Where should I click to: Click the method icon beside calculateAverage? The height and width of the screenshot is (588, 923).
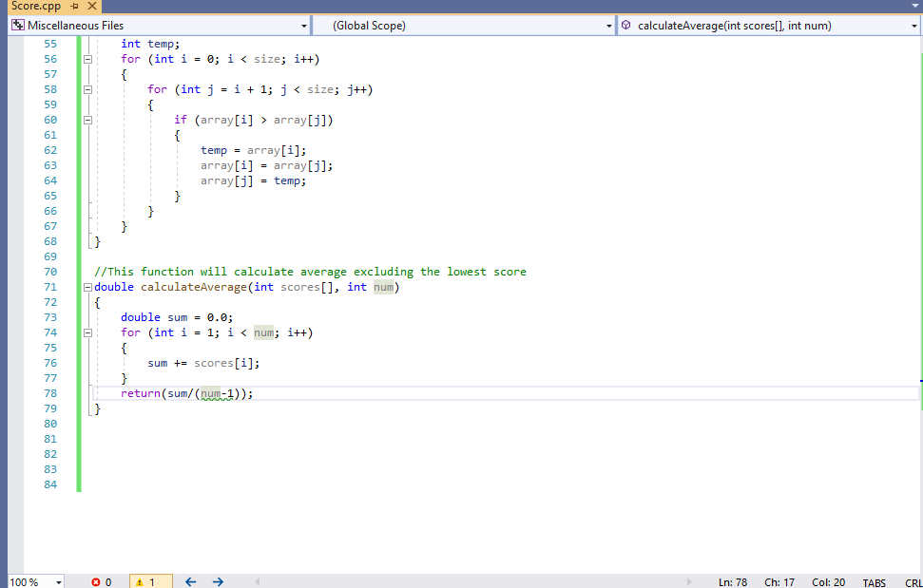point(625,26)
